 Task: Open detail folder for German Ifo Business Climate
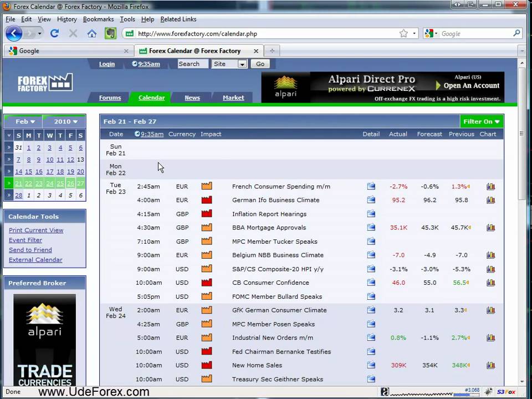tap(371, 199)
